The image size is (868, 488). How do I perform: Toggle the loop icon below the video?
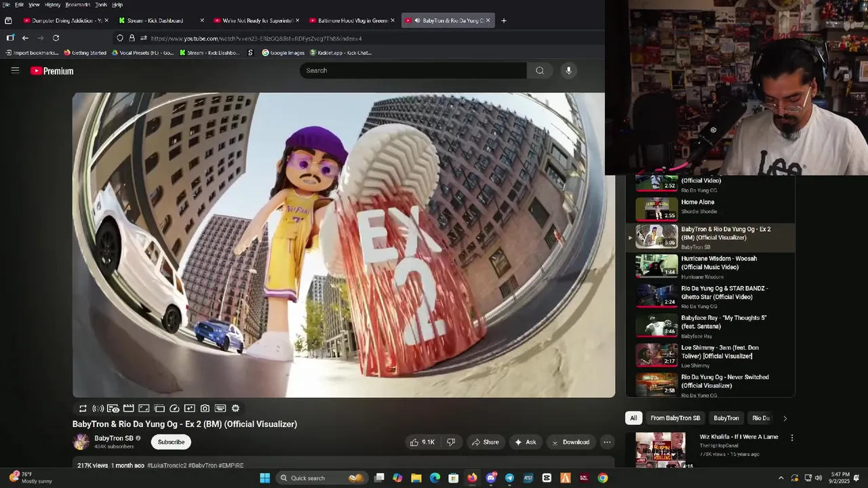tap(83, 409)
